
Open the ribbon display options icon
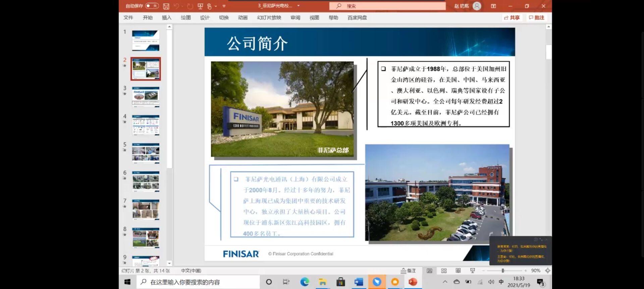coord(493,6)
